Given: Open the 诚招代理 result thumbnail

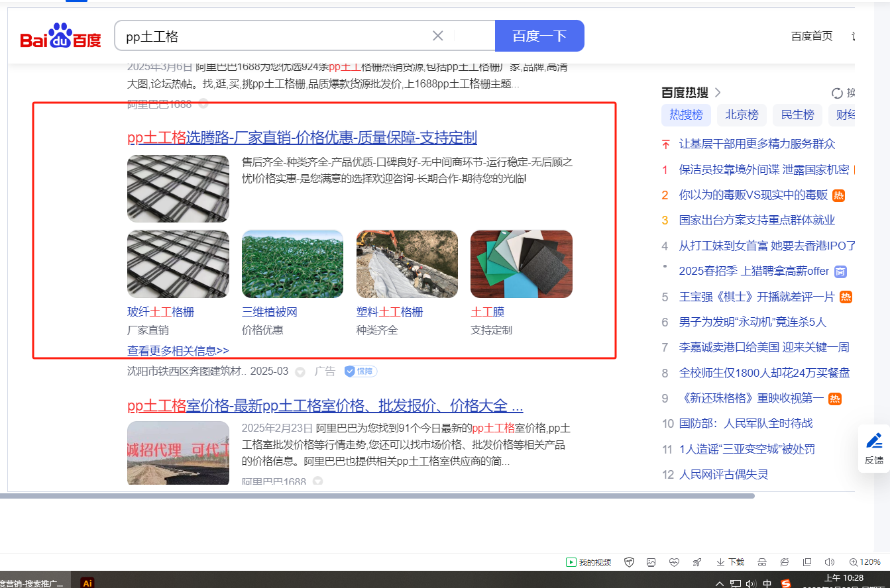Looking at the screenshot, I should coord(178,453).
